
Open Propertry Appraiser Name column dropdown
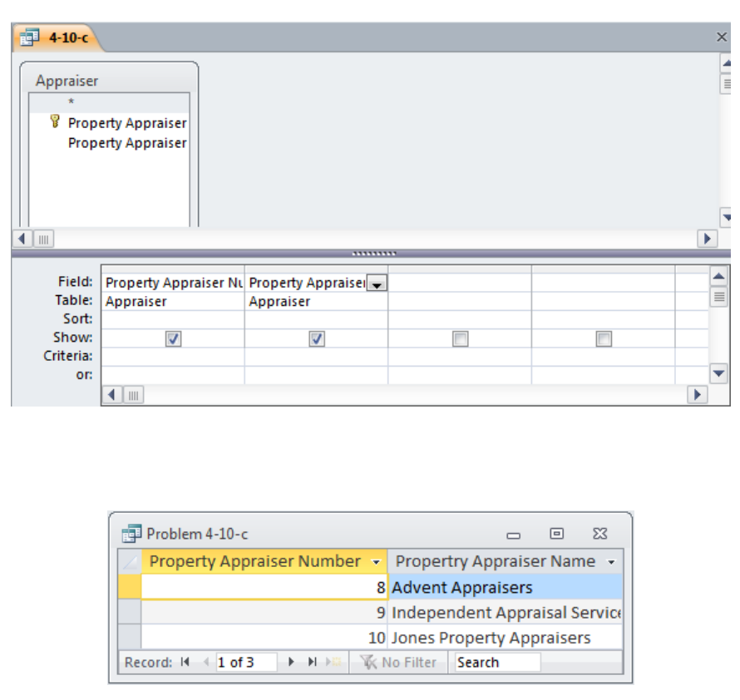[611, 562]
